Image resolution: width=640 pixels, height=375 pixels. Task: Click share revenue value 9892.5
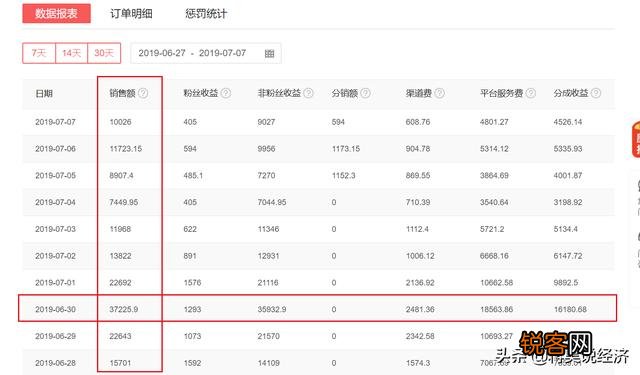[x=566, y=282]
